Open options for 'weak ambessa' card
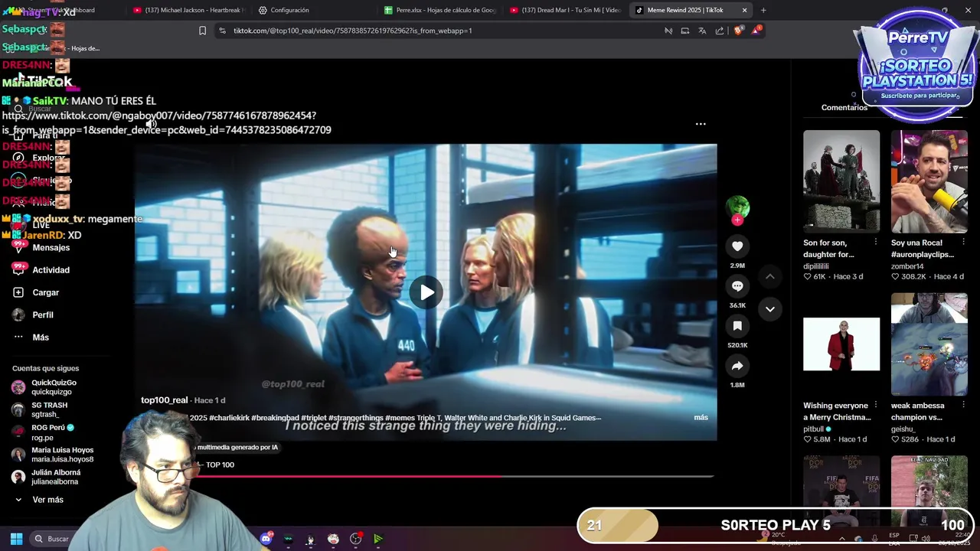980x551 pixels. click(963, 406)
